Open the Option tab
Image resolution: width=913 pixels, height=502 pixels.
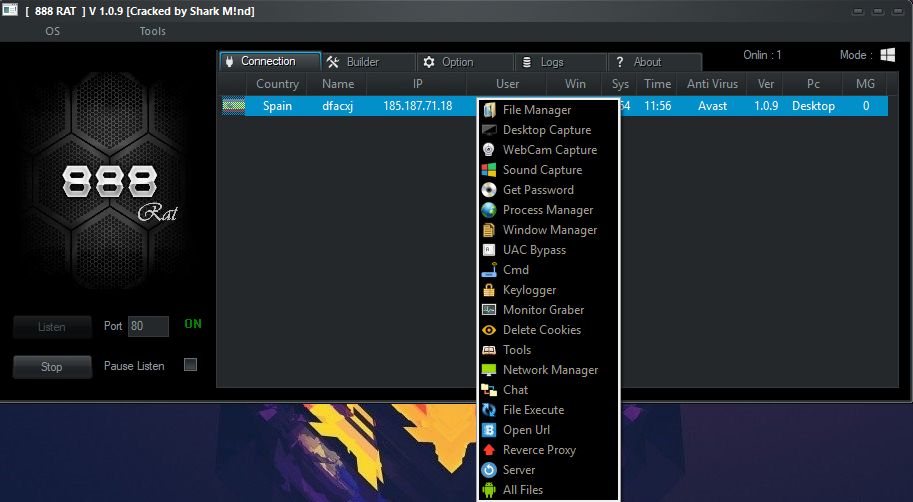[x=466, y=62]
